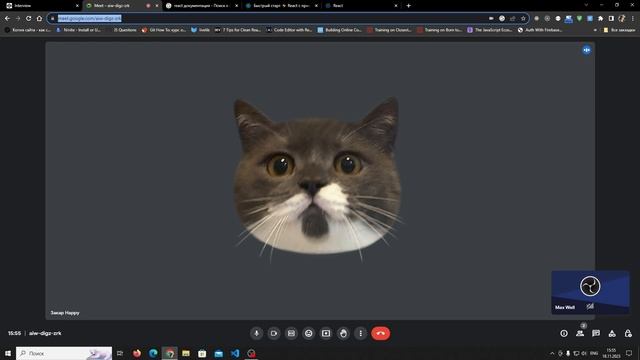The height and width of the screenshot is (360, 640).
Task: Expand hidden bookmarks overflow chevron
Action: 595,30
